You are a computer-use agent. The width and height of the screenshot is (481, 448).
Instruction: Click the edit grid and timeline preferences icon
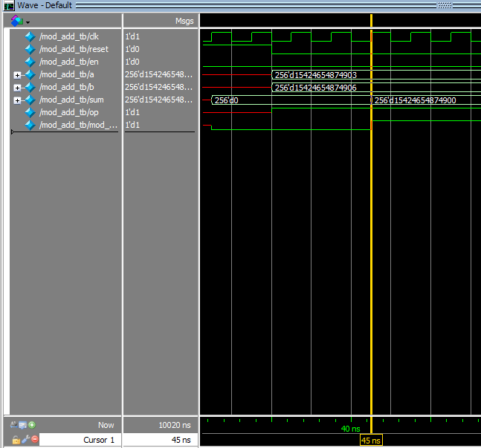pyautogui.click(x=23, y=425)
